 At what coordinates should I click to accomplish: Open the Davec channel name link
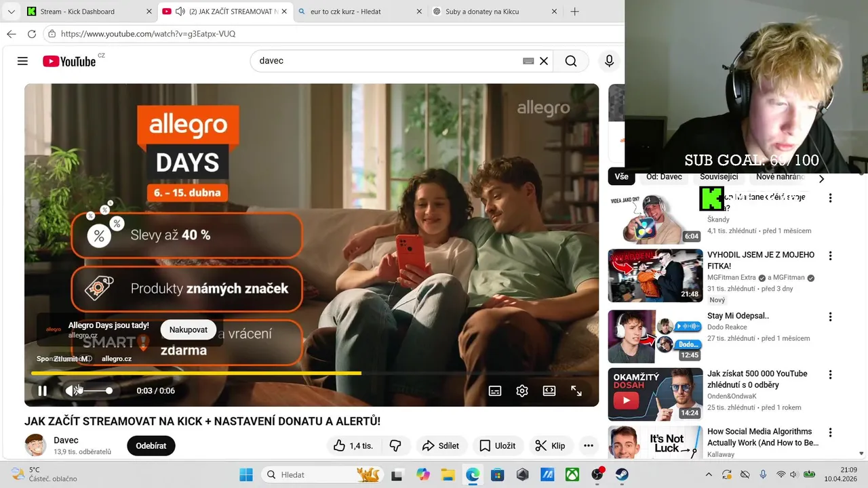point(66,441)
